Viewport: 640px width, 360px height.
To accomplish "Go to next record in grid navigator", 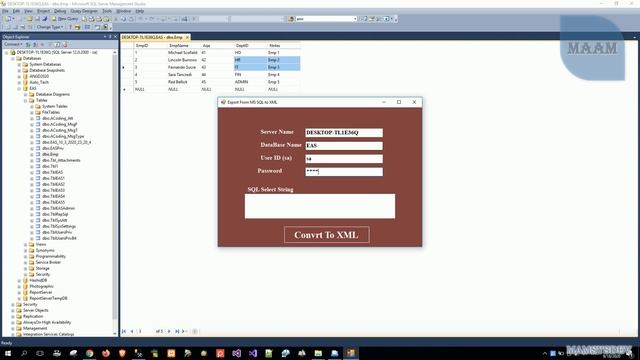I will click(169, 331).
